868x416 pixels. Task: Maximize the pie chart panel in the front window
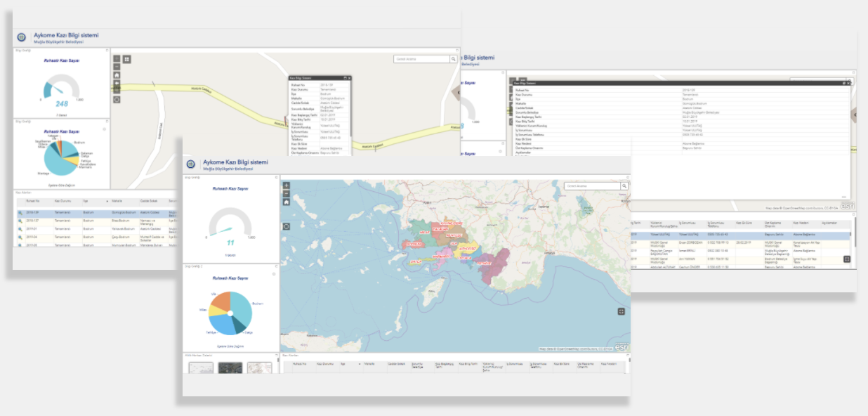point(276,267)
